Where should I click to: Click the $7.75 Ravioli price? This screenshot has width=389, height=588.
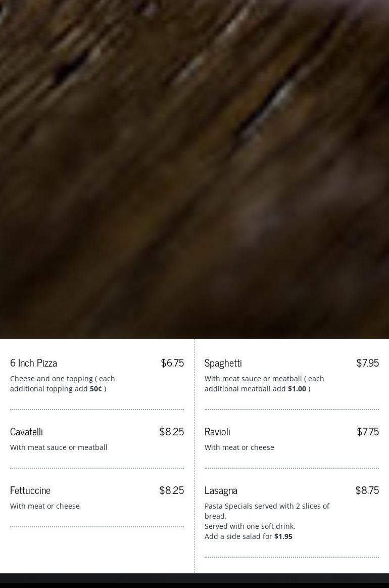coord(368,432)
